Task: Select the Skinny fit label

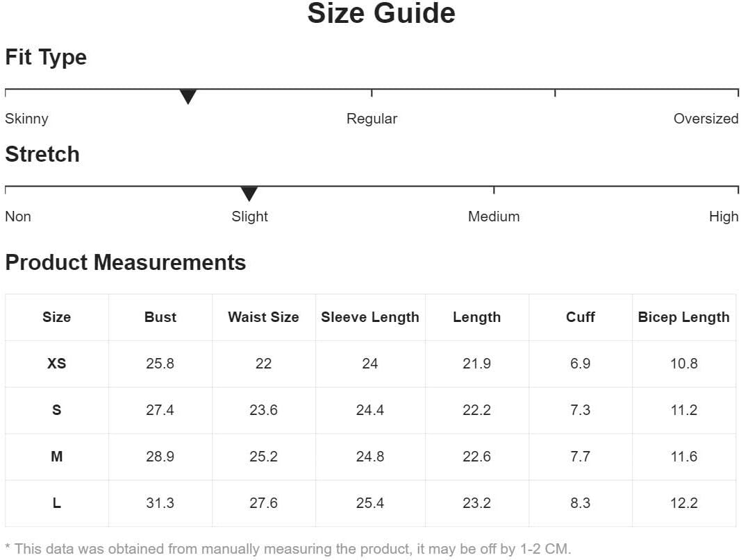Action: point(26,119)
